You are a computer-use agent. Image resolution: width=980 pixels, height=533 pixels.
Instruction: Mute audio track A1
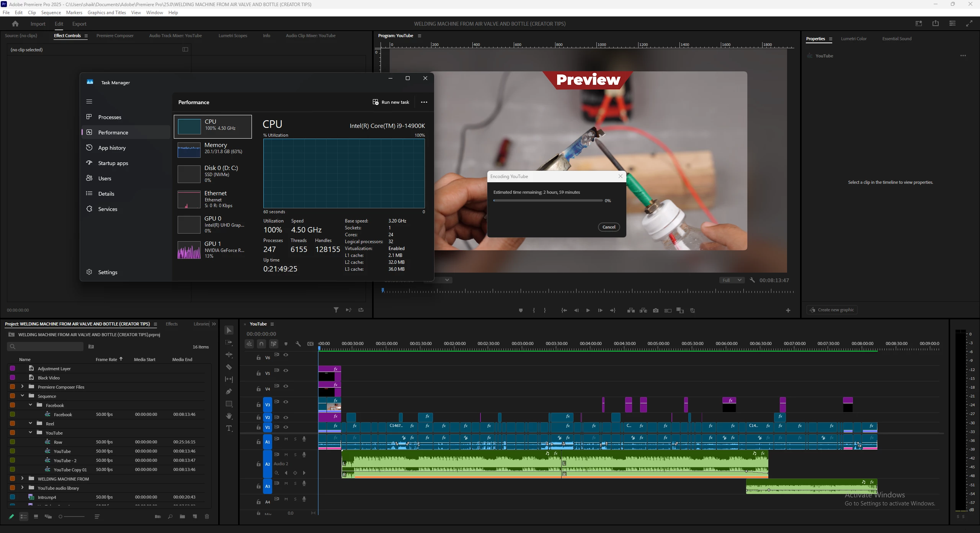click(286, 439)
